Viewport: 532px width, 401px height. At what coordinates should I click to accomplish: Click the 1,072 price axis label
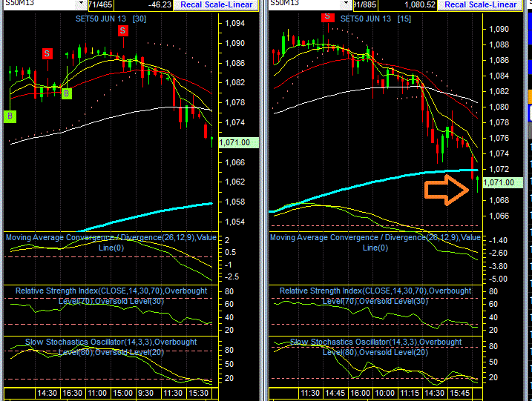(x=499, y=169)
